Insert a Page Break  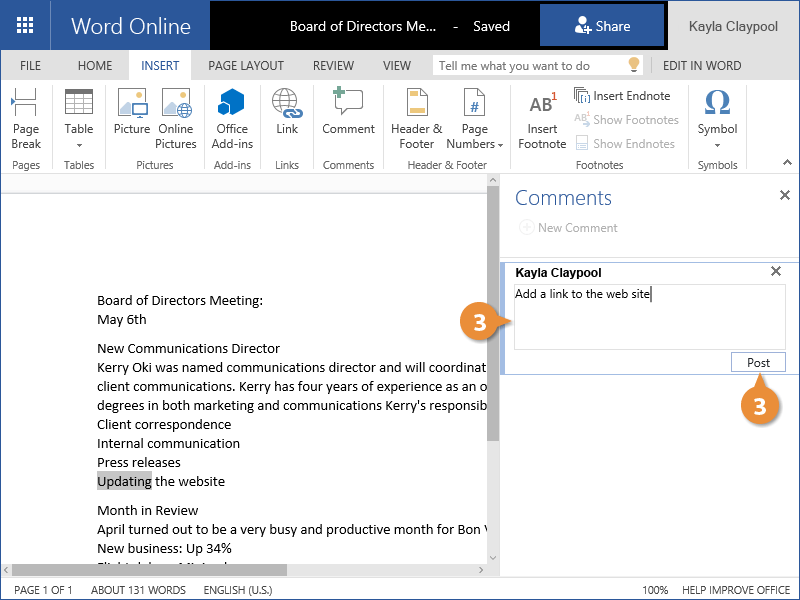(x=26, y=118)
